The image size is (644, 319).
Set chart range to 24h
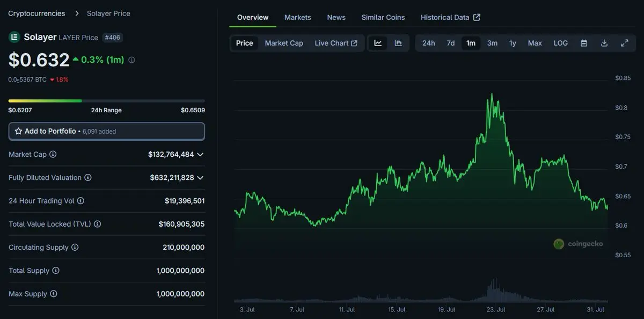(x=429, y=43)
